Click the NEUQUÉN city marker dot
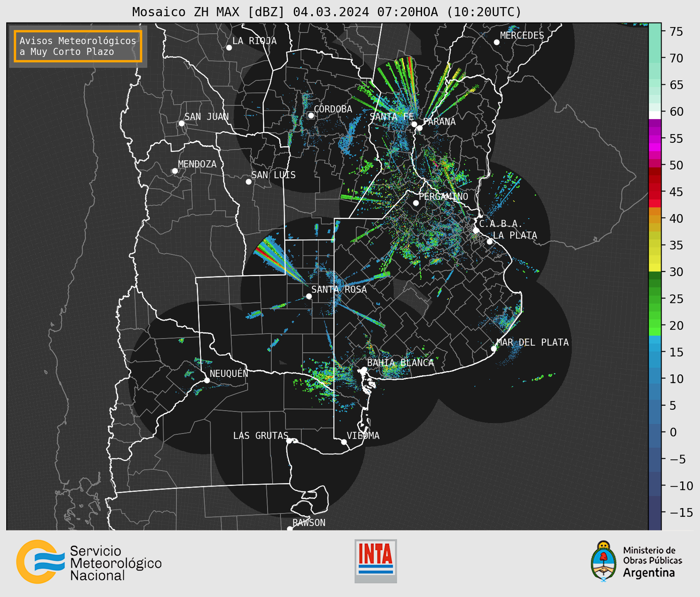The width and height of the screenshot is (700, 597). [x=207, y=380]
